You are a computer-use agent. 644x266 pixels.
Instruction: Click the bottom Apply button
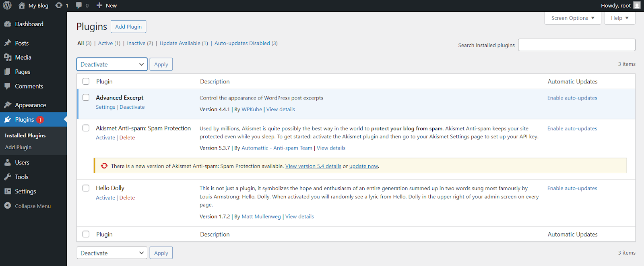(161, 253)
